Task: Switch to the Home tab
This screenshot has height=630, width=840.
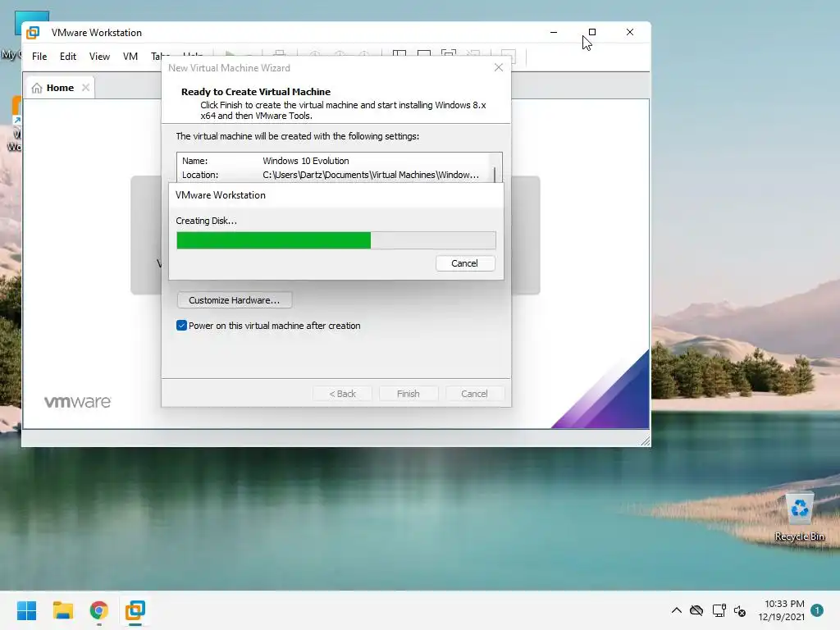Action: pos(59,88)
